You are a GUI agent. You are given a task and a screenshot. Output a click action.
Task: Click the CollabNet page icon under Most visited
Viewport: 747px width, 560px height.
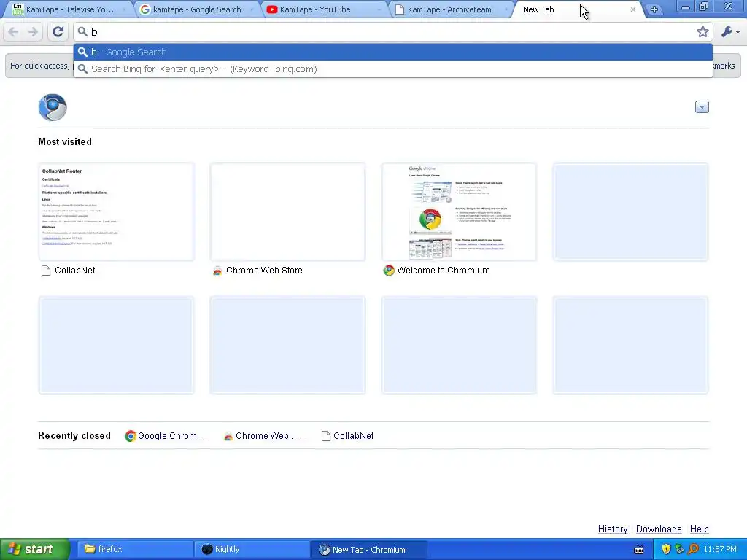(x=46, y=271)
